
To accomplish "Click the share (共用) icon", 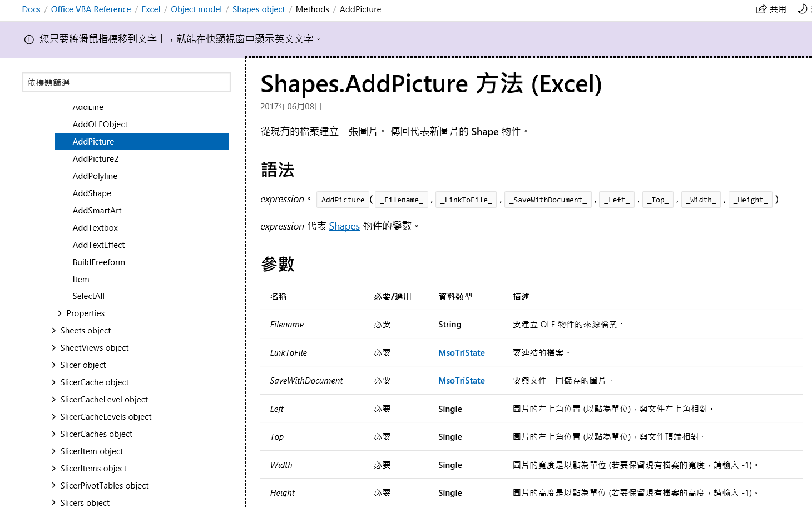I will tap(761, 9).
